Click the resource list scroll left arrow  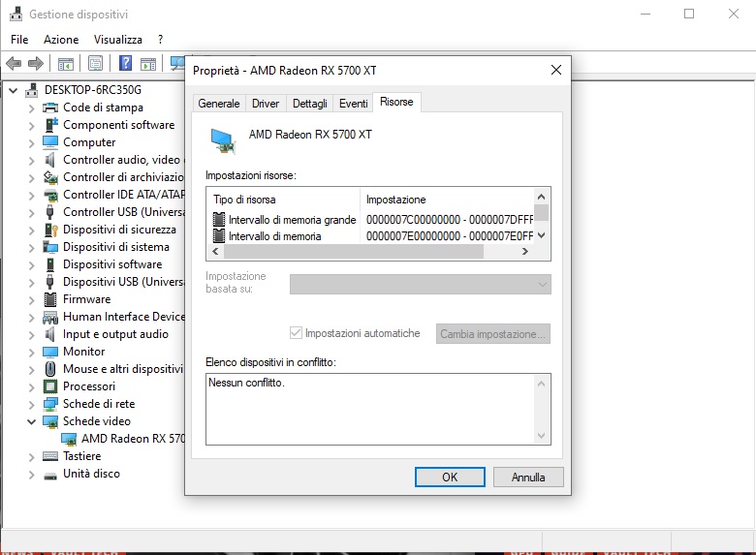(x=215, y=251)
